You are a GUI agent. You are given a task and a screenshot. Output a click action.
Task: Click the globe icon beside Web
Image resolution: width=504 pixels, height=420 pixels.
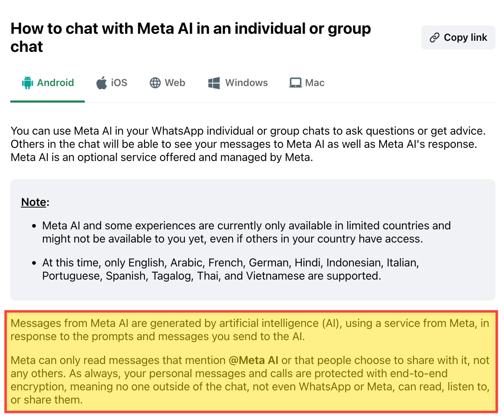tap(155, 82)
